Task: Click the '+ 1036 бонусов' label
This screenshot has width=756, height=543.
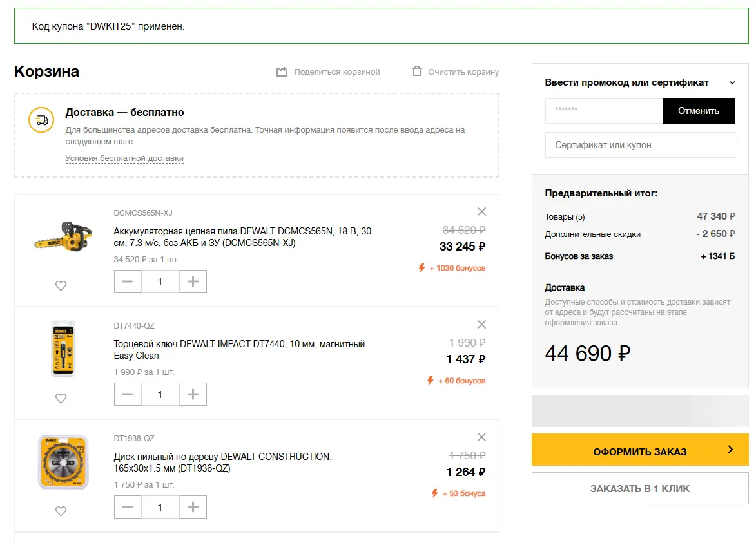Action: (457, 268)
